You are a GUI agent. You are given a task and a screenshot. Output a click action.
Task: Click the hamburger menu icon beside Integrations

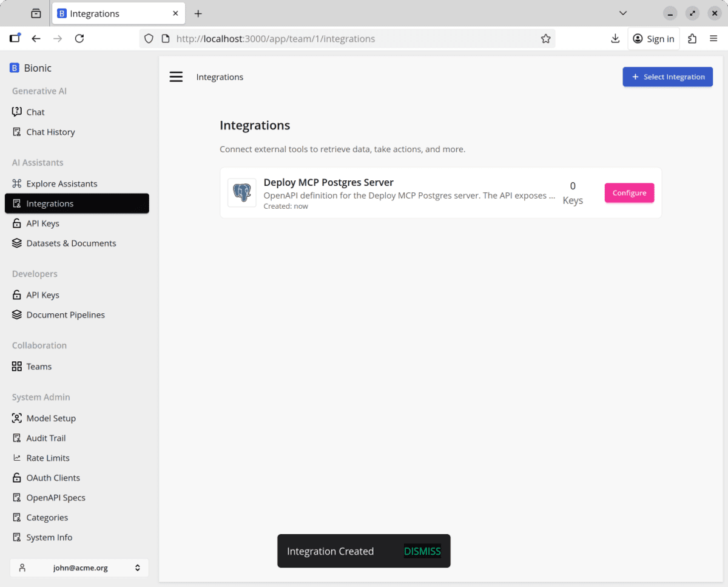pos(176,77)
